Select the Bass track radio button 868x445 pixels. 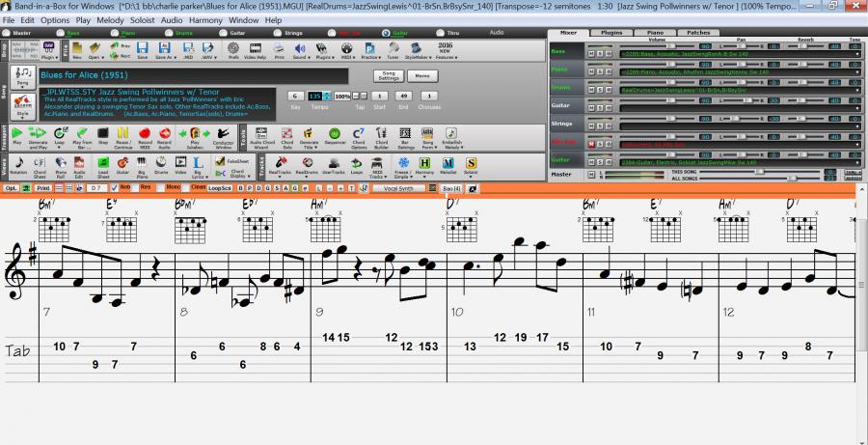pyautogui.click(x=60, y=33)
